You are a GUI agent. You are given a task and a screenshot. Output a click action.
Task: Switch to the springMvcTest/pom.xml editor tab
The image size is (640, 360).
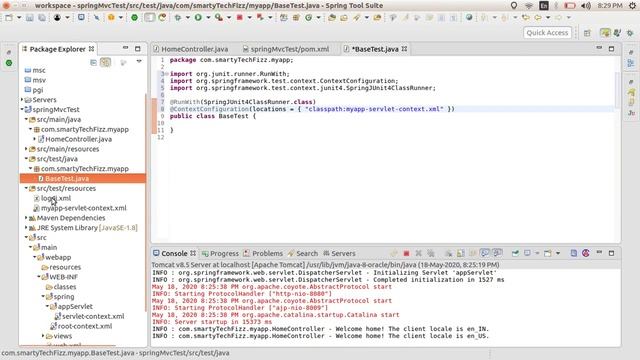coord(286,49)
